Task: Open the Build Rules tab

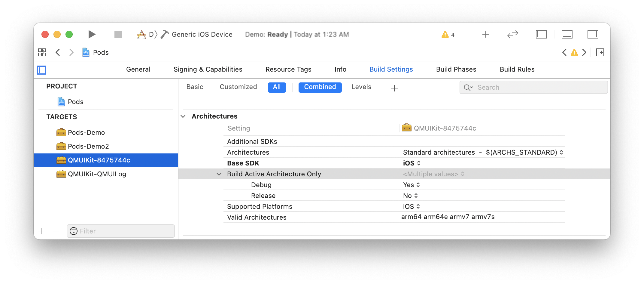Action: coord(517,69)
